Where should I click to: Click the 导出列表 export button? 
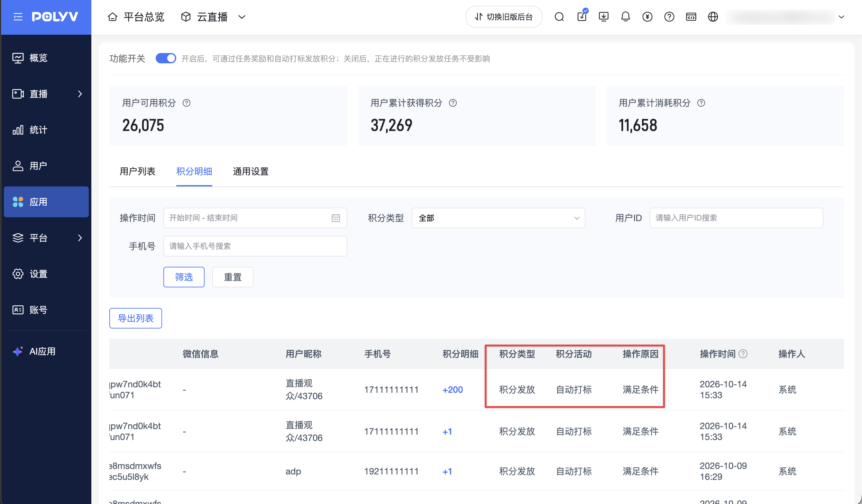pos(136,318)
